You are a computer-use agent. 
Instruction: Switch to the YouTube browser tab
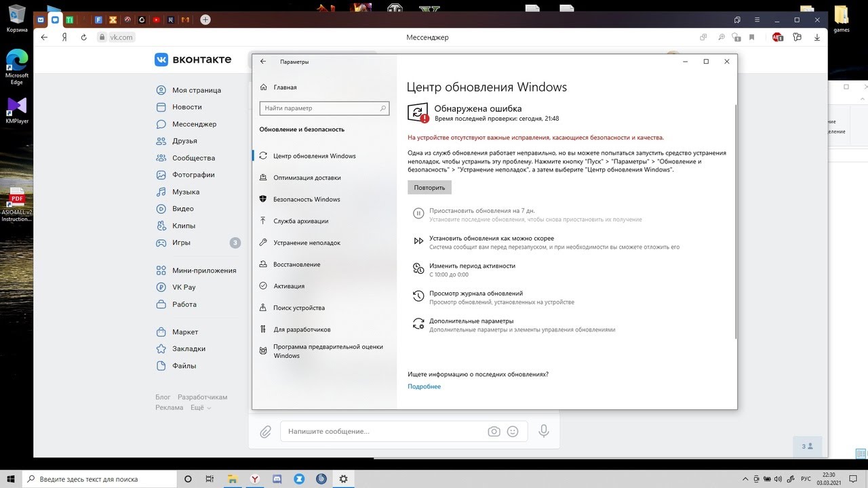[157, 20]
